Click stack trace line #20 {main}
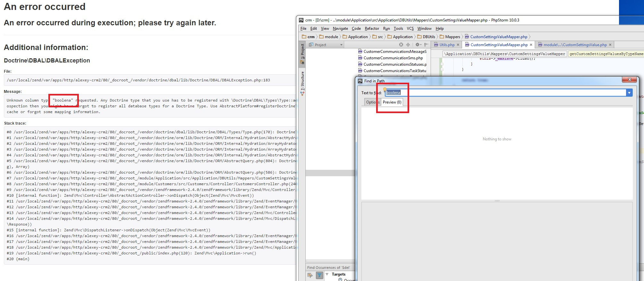The image size is (644, 281). [18, 259]
